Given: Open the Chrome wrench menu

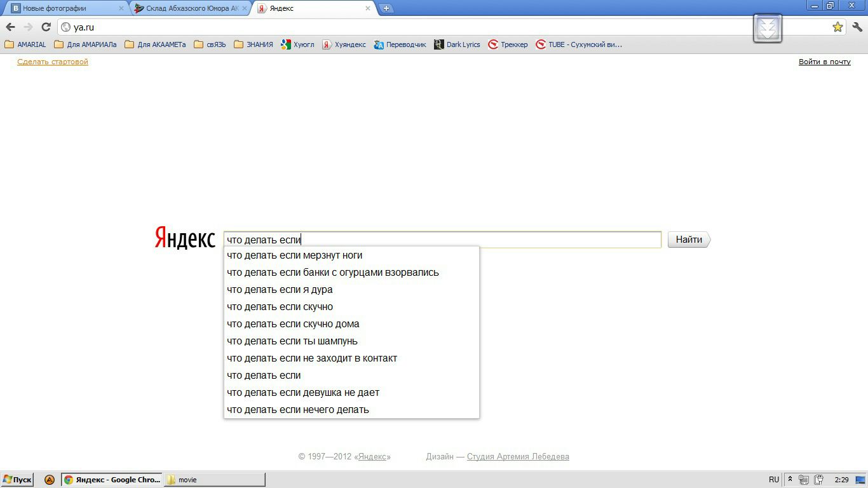Looking at the screenshot, I should (x=857, y=27).
